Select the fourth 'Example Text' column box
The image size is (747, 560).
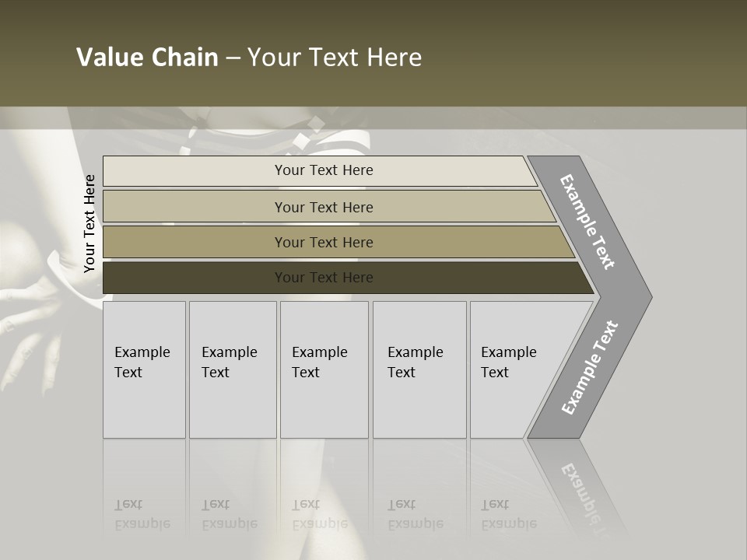[419, 369]
